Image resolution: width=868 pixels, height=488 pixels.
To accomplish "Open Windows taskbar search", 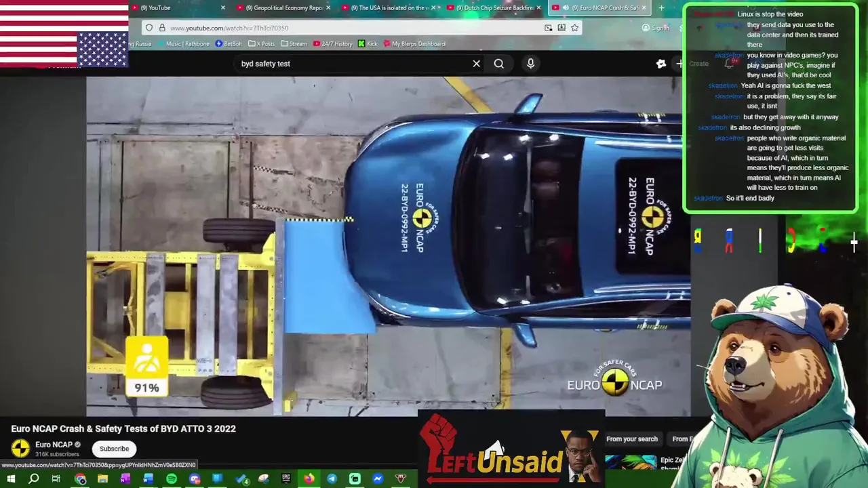I will pyautogui.click(x=33, y=479).
